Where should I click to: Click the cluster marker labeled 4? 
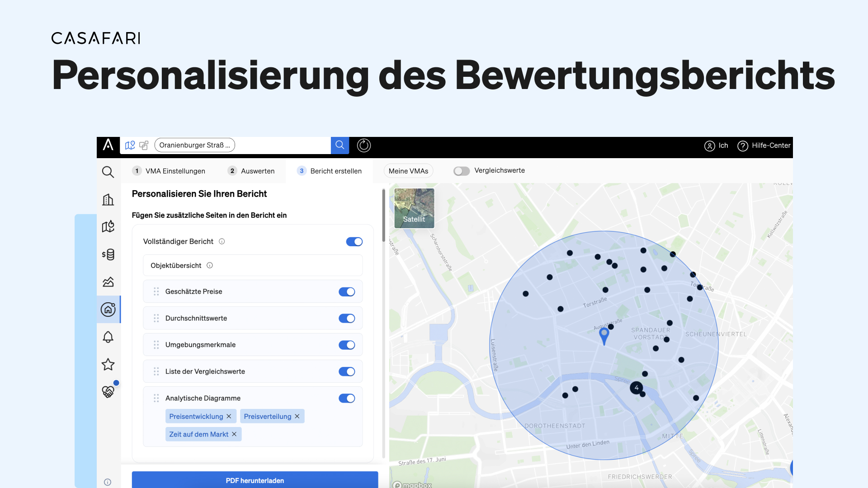click(637, 388)
